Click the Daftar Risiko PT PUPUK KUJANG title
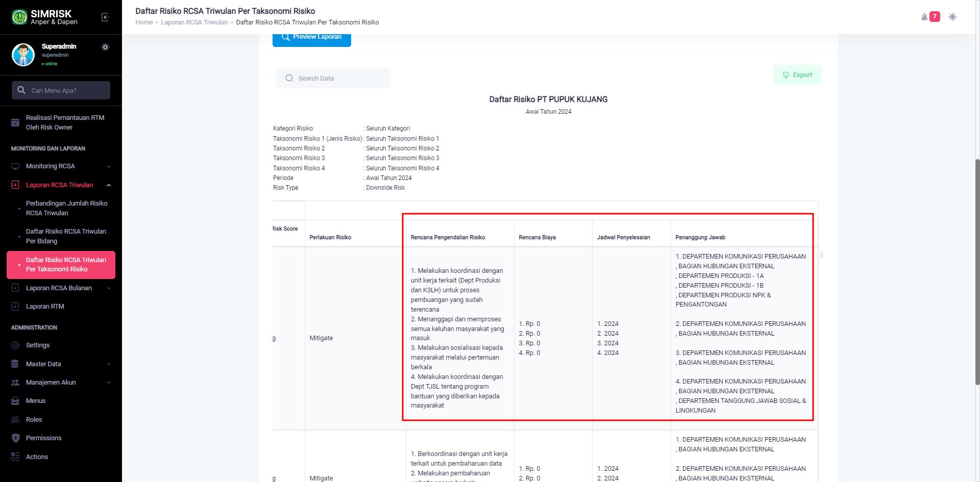 (x=548, y=99)
